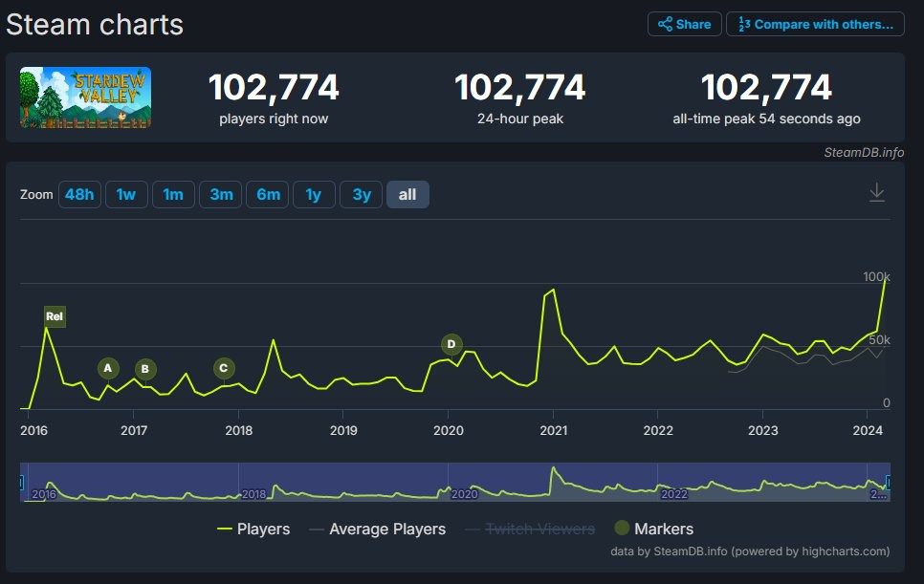Set zoom to 6m

coord(268,194)
